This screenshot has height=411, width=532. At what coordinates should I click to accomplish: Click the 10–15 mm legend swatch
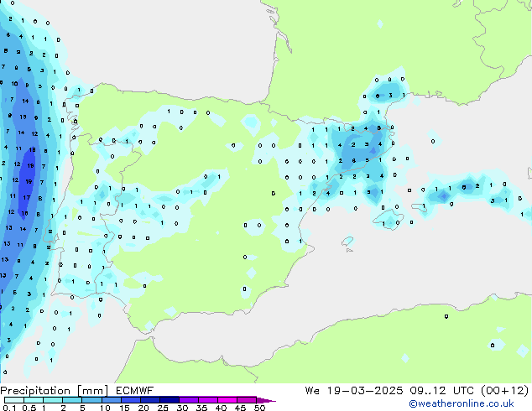(x=111, y=400)
